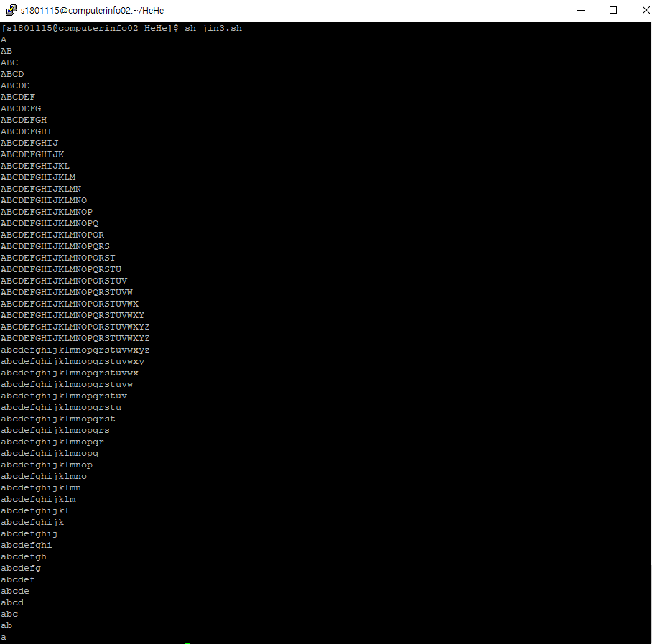
Task: Click the output line 'ABCDEFG'
Action: 21,108
